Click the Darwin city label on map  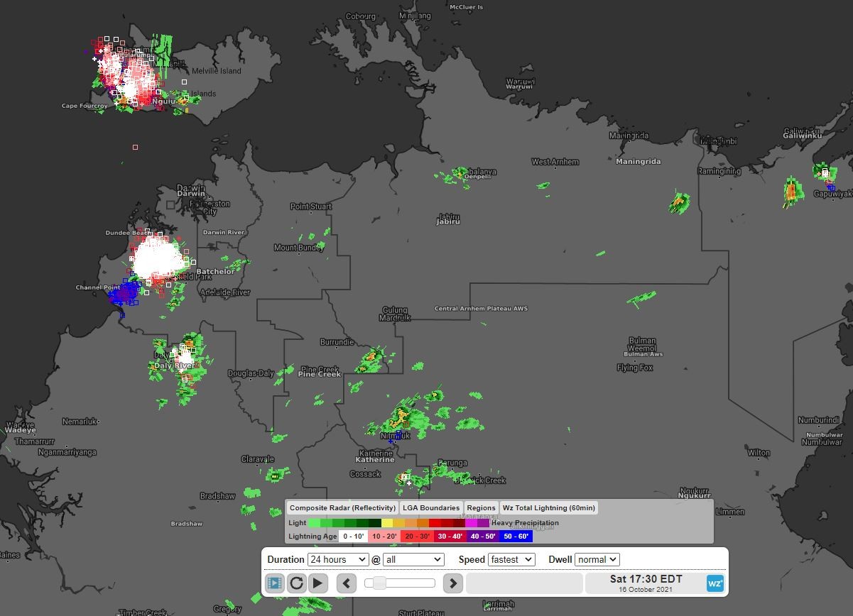(x=190, y=193)
